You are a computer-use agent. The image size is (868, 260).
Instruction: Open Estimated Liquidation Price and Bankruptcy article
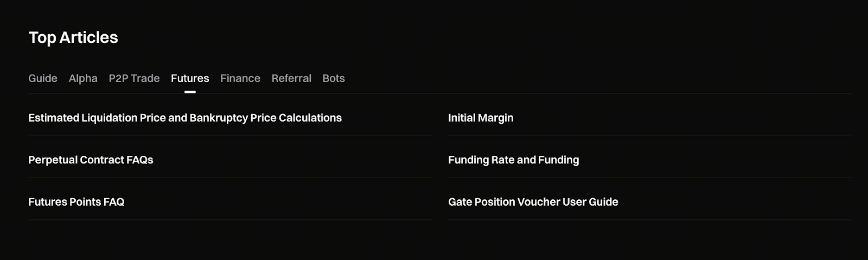[x=185, y=118]
